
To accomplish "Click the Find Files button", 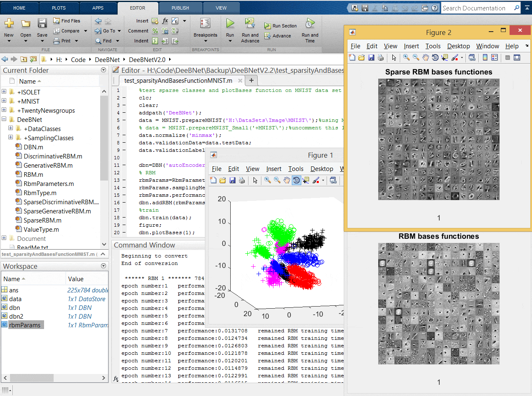I will pyautogui.click(x=66, y=21).
